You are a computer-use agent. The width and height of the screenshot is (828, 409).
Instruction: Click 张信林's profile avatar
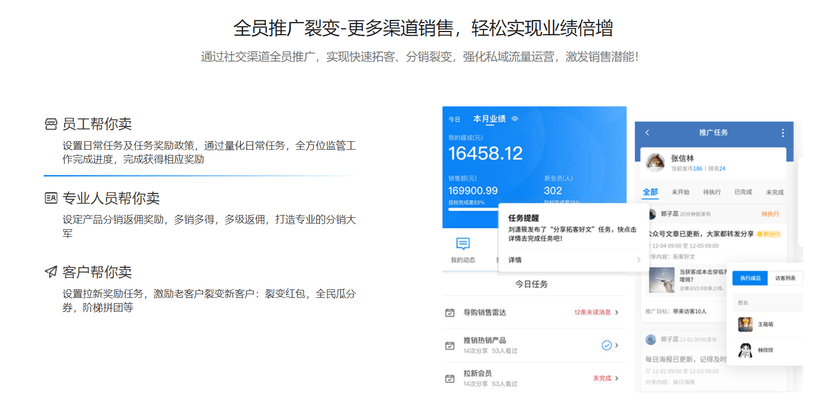655,163
